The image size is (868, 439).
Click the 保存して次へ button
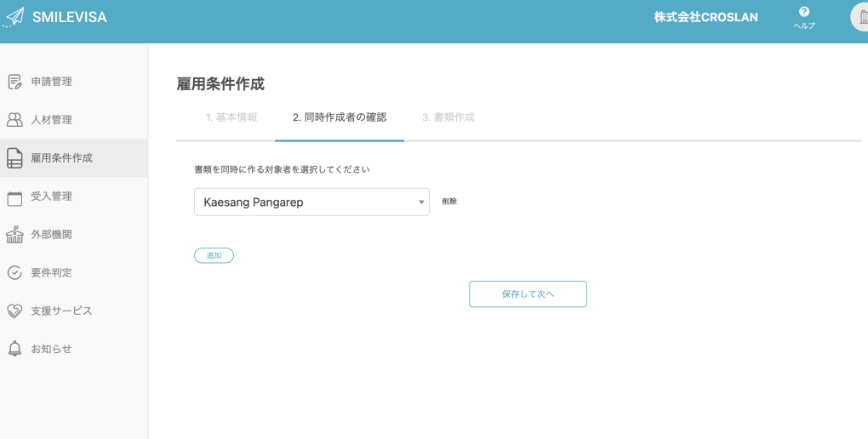pyautogui.click(x=528, y=294)
